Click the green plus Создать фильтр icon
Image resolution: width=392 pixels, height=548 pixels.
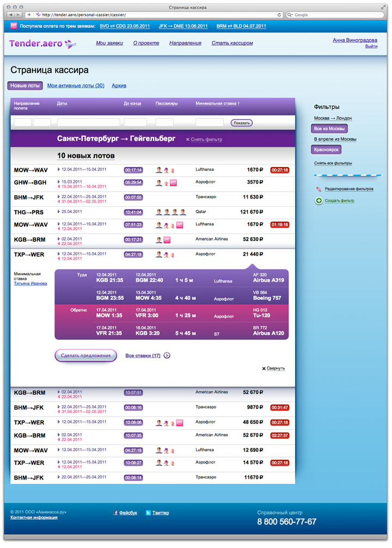[x=318, y=201]
